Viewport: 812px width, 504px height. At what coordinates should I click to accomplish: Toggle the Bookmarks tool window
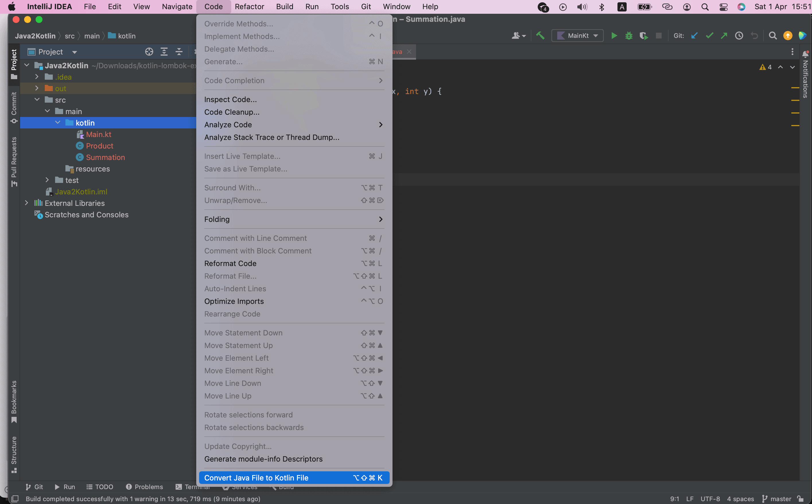coord(14,401)
